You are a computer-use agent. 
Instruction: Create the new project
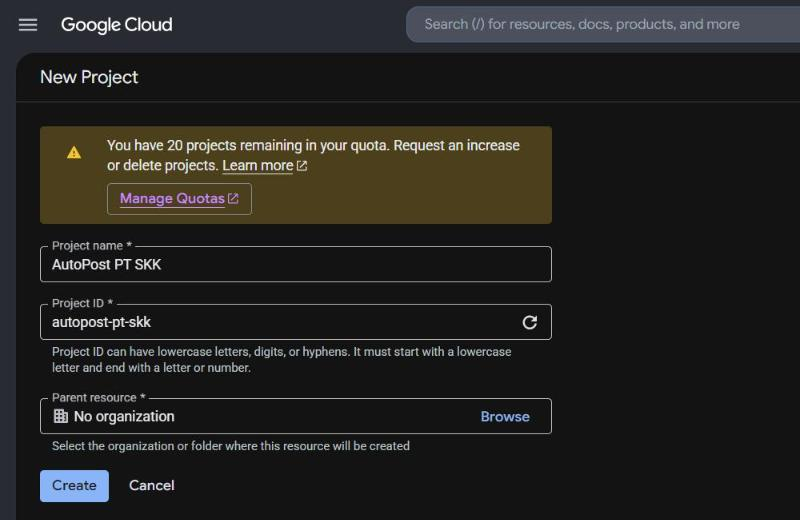[x=74, y=485]
